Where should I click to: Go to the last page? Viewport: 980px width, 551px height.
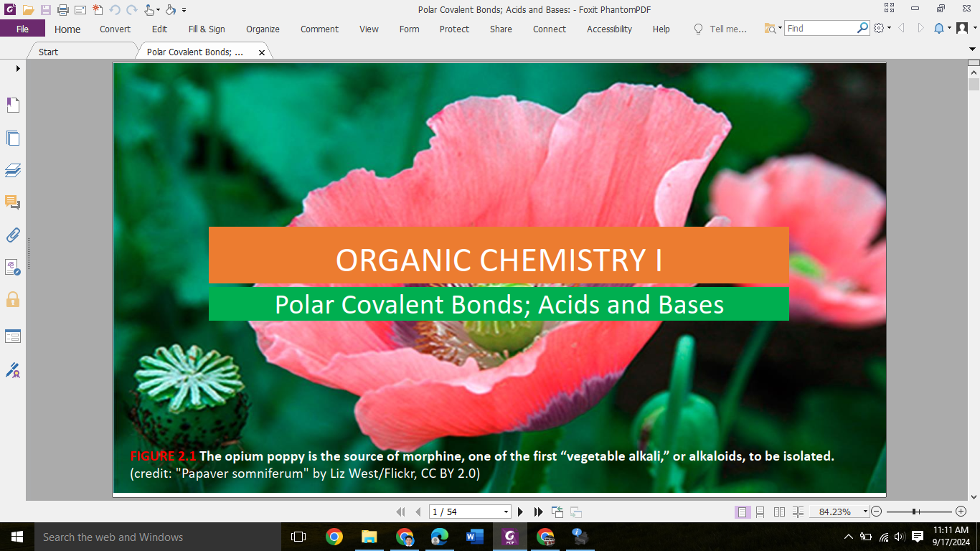[538, 512]
